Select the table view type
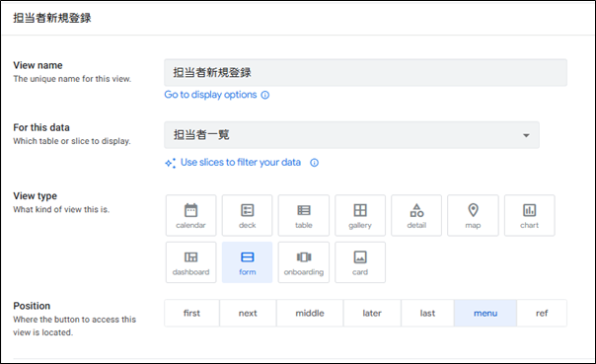This screenshot has height=364, width=596. pos(304,215)
